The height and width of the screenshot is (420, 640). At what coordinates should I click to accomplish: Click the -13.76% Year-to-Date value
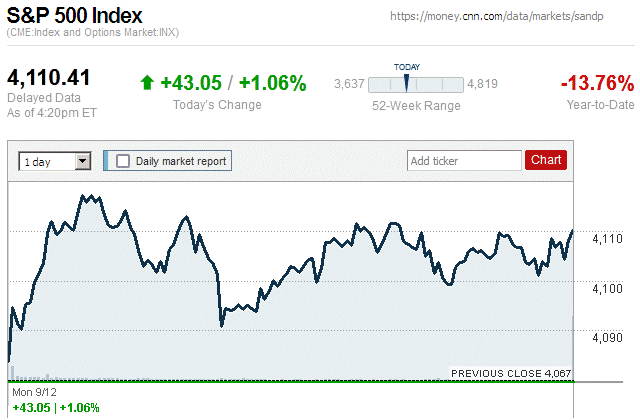tap(597, 82)
